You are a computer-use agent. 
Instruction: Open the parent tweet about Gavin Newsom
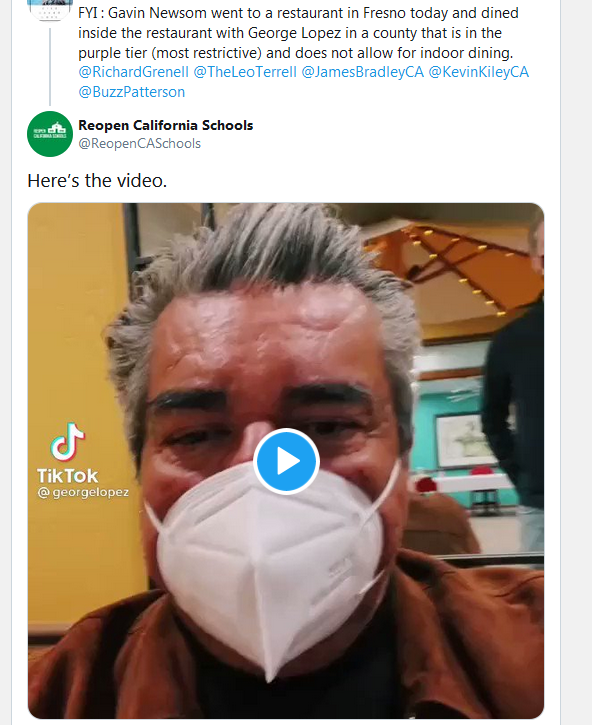298,33
